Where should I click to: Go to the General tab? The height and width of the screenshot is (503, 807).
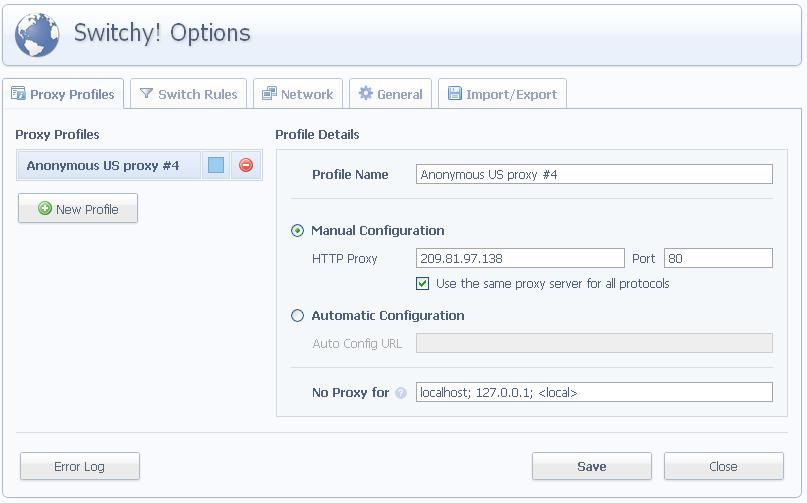pos(390,94)
